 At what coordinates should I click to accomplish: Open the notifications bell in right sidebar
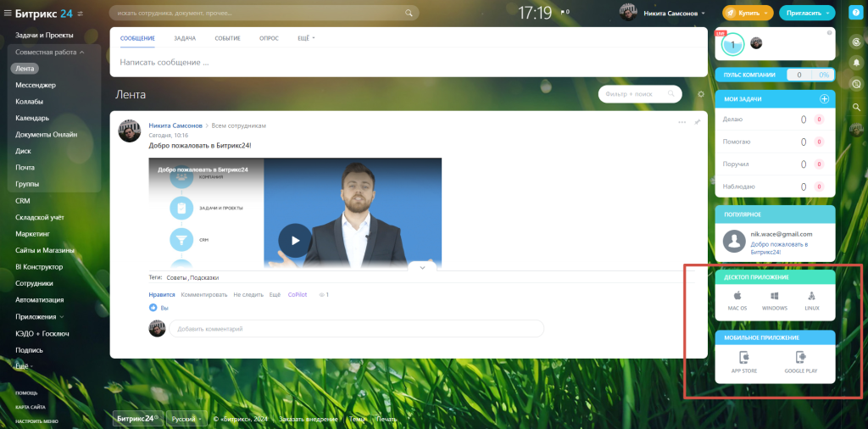(x=856, y=63)
